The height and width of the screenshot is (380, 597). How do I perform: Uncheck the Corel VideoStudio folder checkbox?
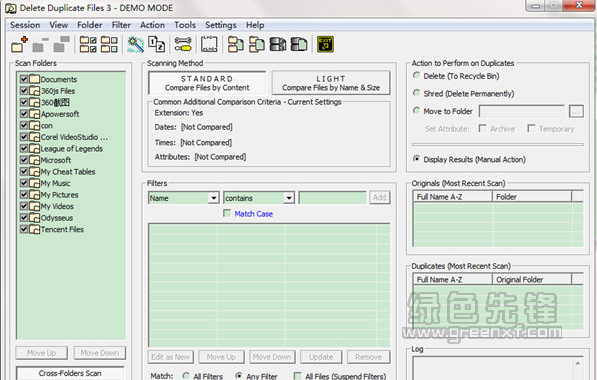pos(24,137)
